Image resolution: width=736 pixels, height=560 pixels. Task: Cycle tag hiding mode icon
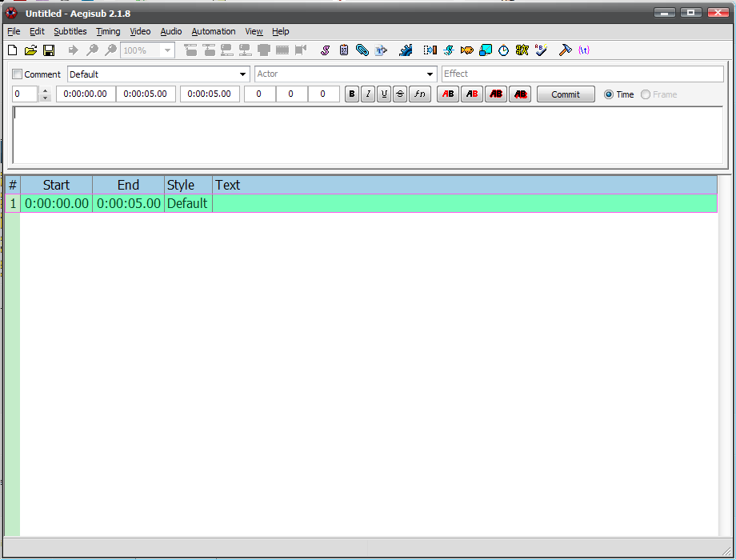[584, 50]
